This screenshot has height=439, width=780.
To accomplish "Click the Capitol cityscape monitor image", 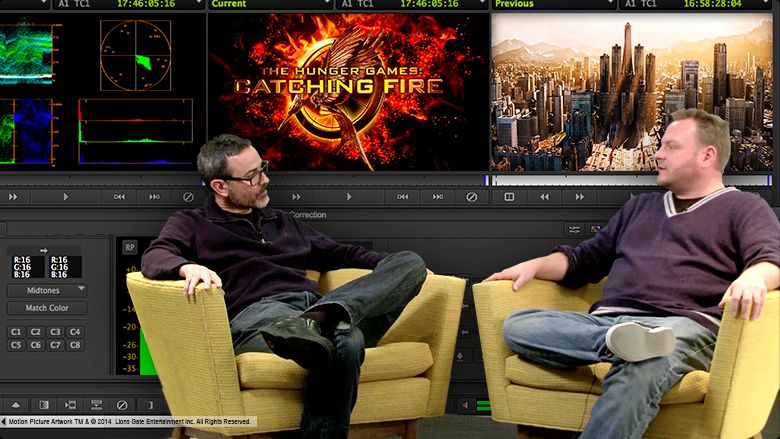I will 632,92.
